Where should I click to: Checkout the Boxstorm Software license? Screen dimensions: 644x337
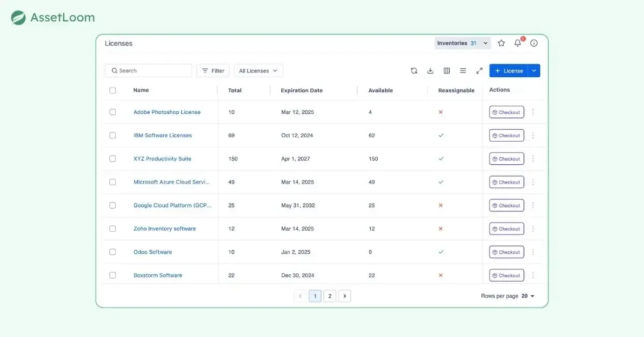[x=507, y=276]
